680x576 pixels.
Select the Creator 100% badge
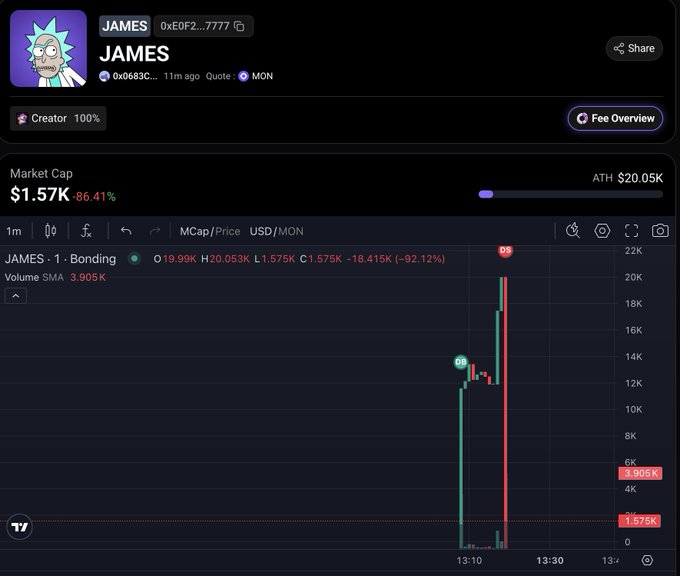58,118
